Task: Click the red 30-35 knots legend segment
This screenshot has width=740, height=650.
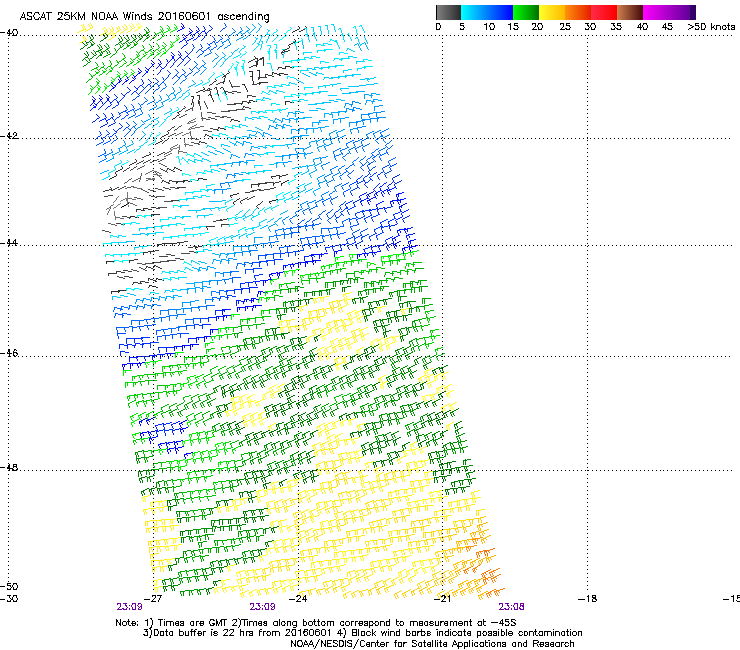Action: 604,12
